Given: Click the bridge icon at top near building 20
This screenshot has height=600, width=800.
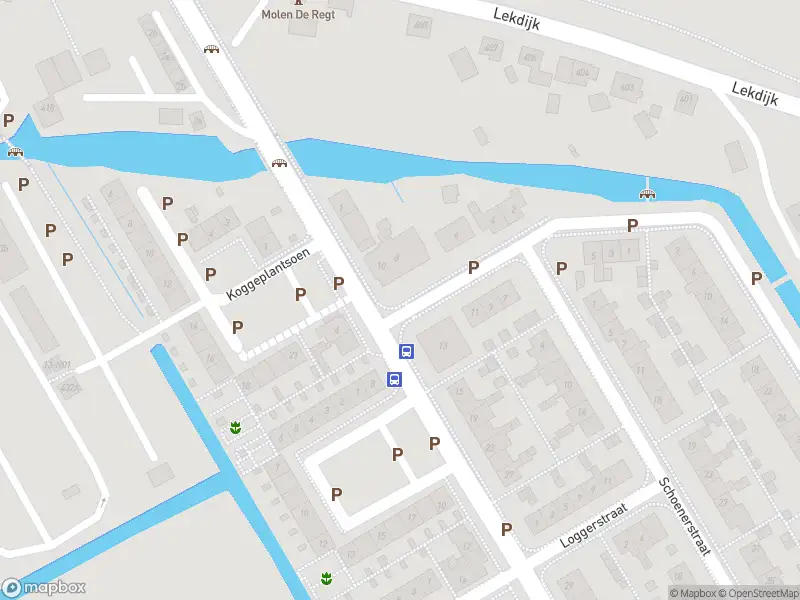Looking at the screenshot, I should [x=211, y=49].
